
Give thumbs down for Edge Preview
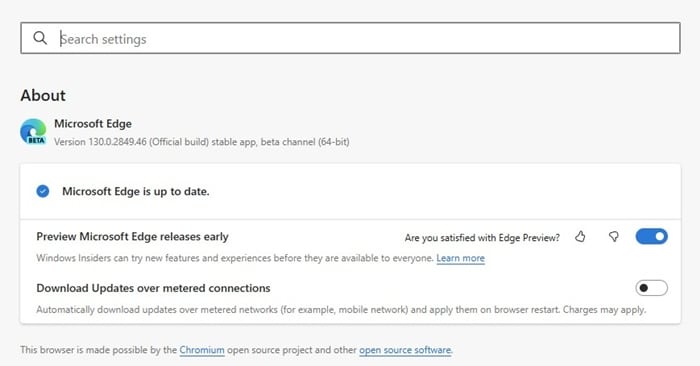coord(614,237)
